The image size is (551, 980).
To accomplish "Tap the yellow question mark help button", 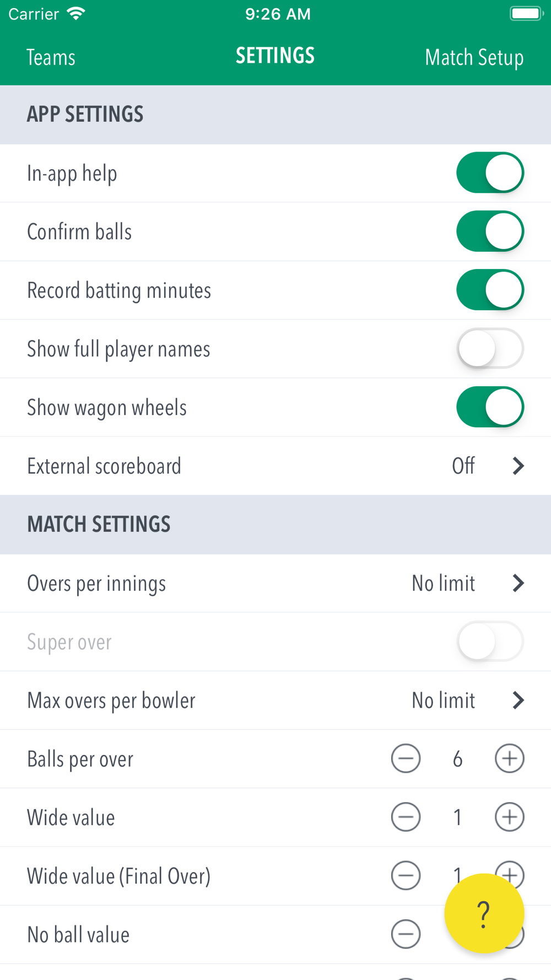I will coord(484,913).
